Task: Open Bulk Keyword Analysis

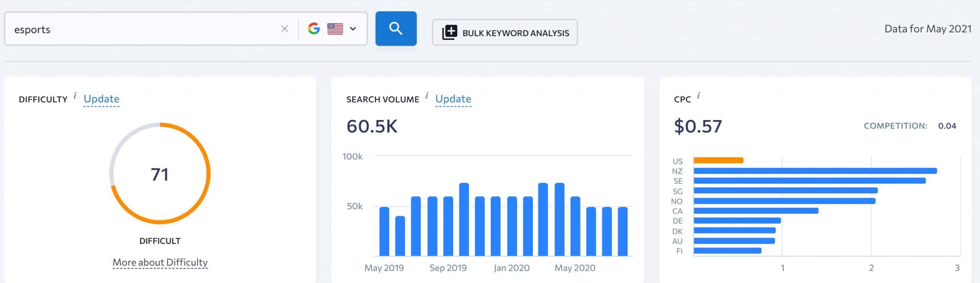Action: coord(515,33)
